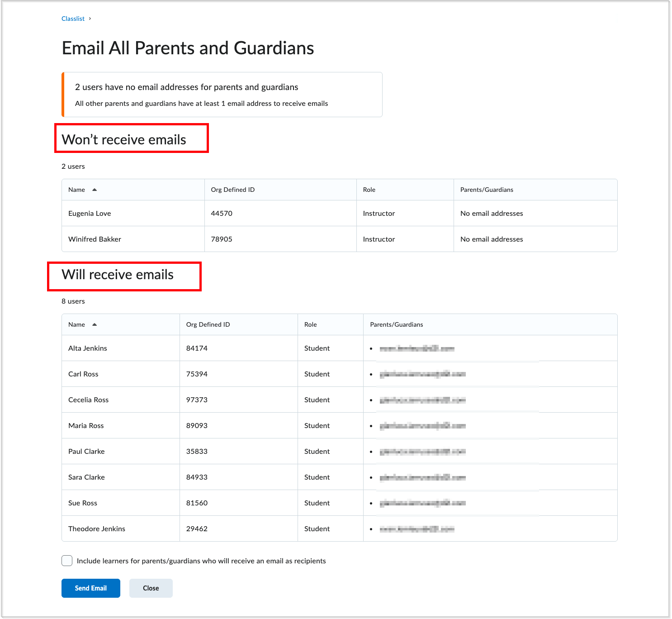The image size is (672, 619).
Task: Click the Close button
Action: 151,588
